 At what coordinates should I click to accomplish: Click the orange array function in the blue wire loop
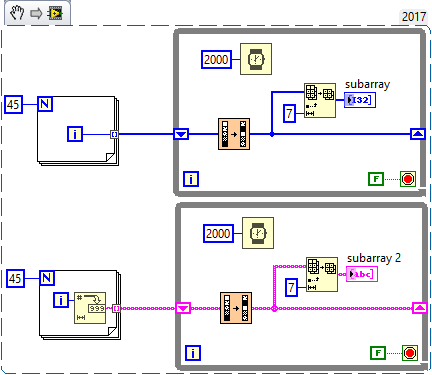pyautogui.click(x=234, y=134)
